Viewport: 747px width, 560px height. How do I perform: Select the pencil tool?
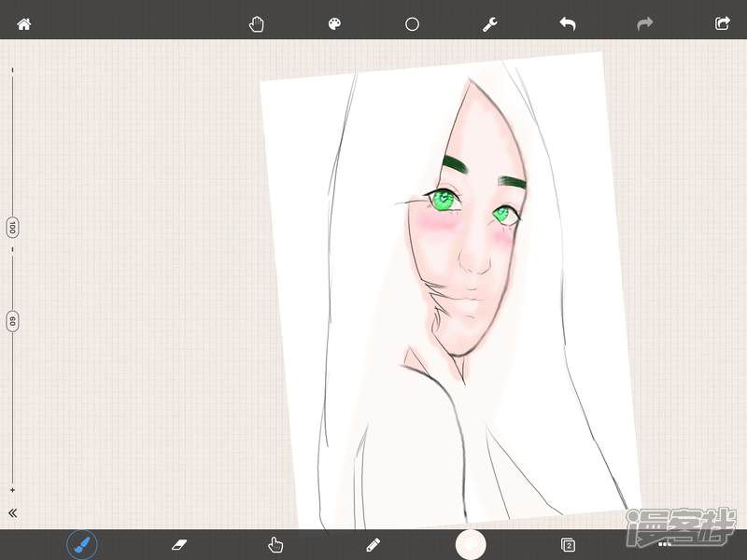[373, 544]
